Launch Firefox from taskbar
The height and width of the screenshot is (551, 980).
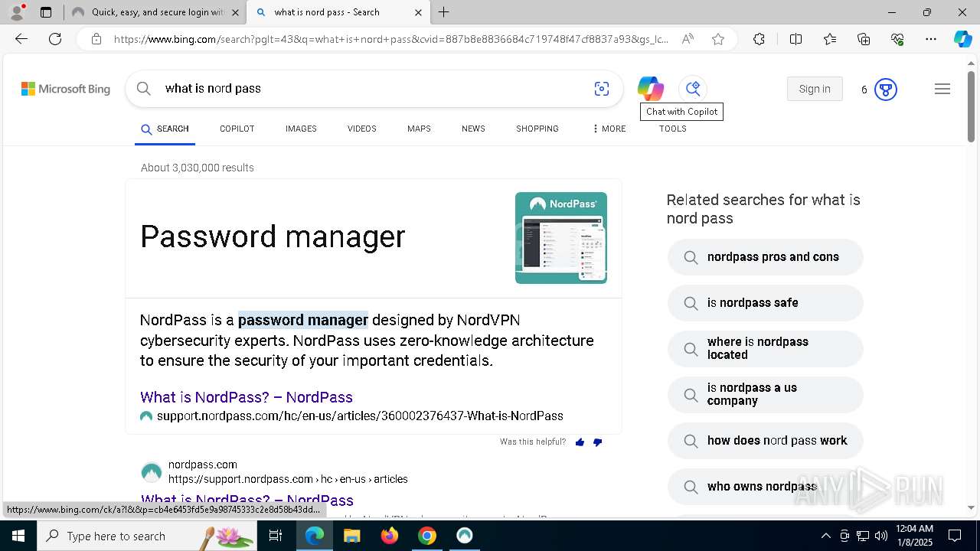390,536
